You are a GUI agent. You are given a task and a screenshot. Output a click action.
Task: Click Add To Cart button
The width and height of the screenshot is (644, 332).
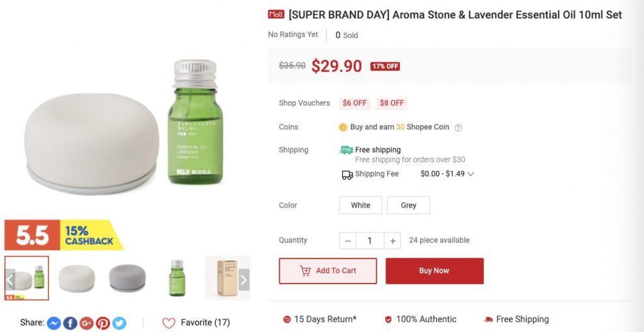[328, 271]
